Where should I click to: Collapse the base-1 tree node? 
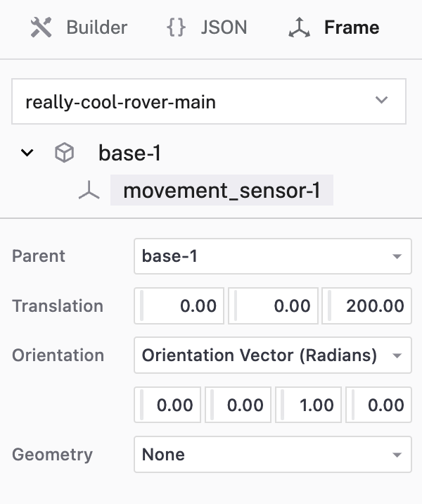(27, 153)
